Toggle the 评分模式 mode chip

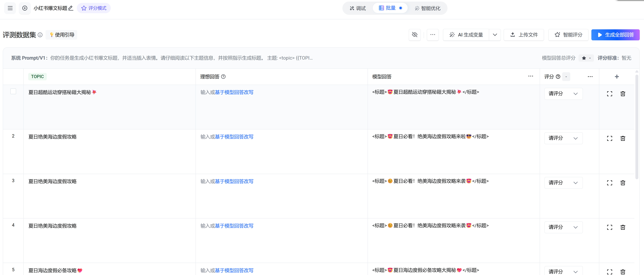click(94, 8)
